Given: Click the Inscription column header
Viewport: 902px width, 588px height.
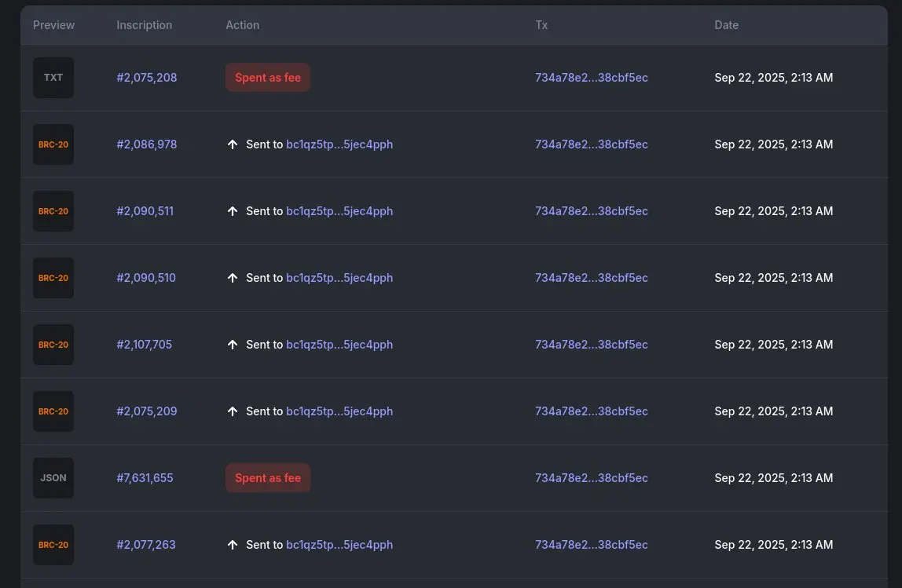Looking at the screenshot, I should [145, 25].
